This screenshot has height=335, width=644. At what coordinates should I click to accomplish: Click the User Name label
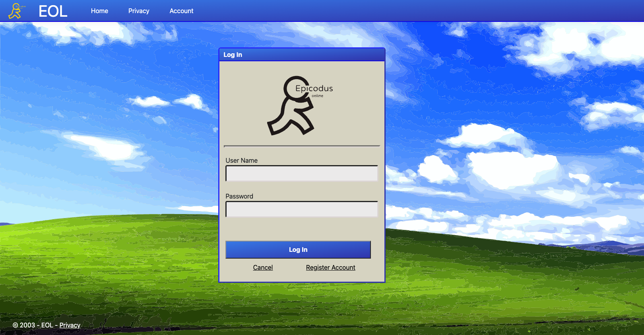tap(241, 160)
